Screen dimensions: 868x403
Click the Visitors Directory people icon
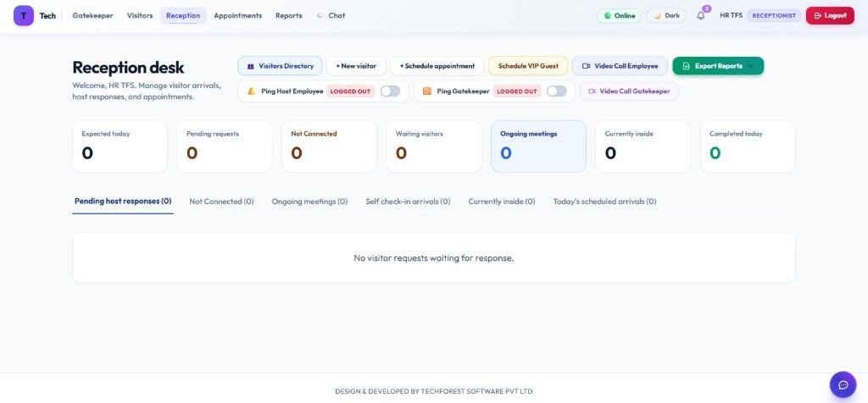[251, 66]
